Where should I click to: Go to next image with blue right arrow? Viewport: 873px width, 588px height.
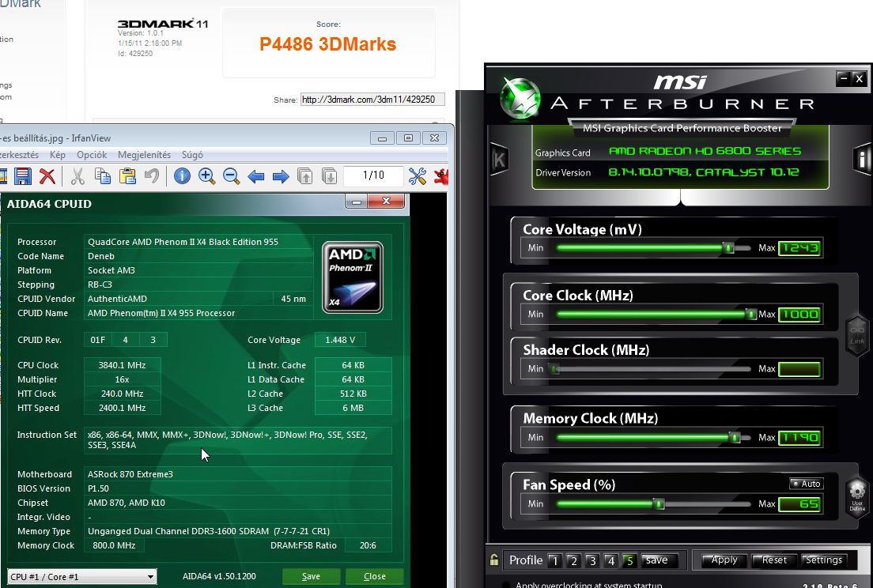pos(281,177)
